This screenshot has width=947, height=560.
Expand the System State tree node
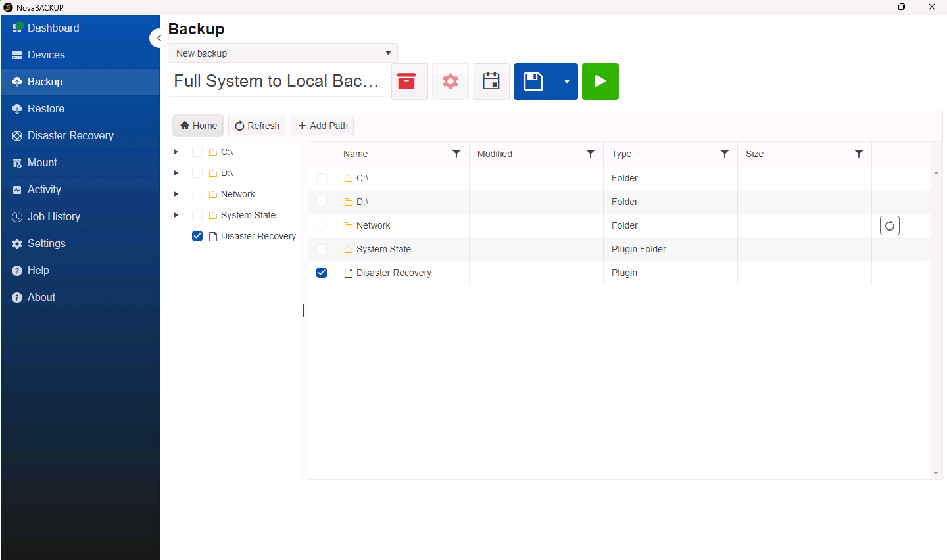pyautogui.click(x=176, y=215)
